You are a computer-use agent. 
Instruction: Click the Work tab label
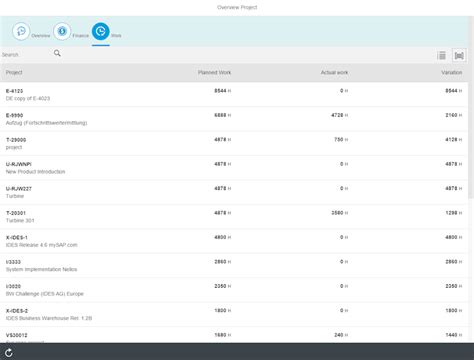click(x=116, y=36)
